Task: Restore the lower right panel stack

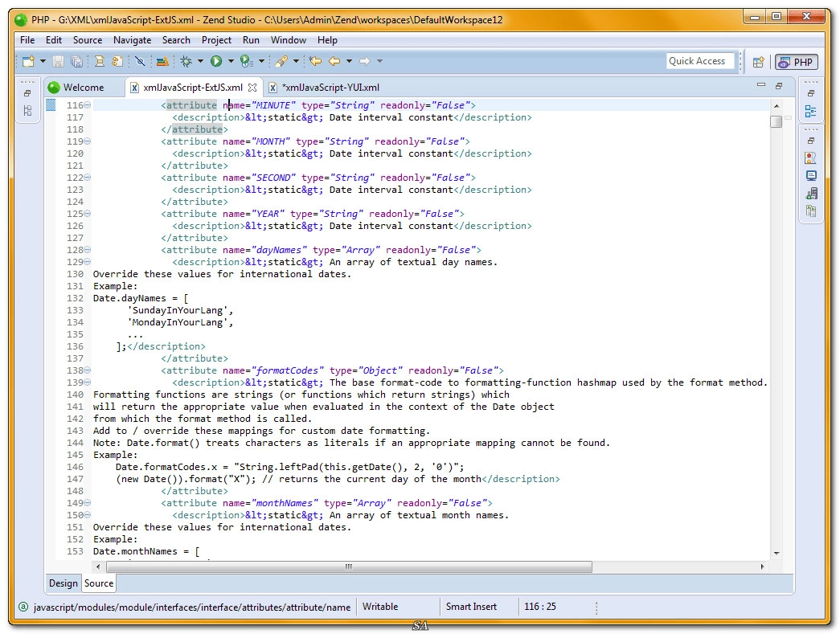Action: pyautogui.click(x=811, y=141)
